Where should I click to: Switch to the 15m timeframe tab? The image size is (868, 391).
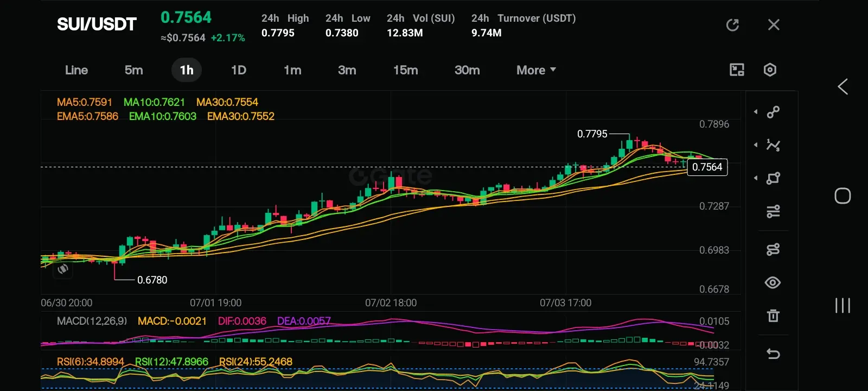[x=405, y=70]
